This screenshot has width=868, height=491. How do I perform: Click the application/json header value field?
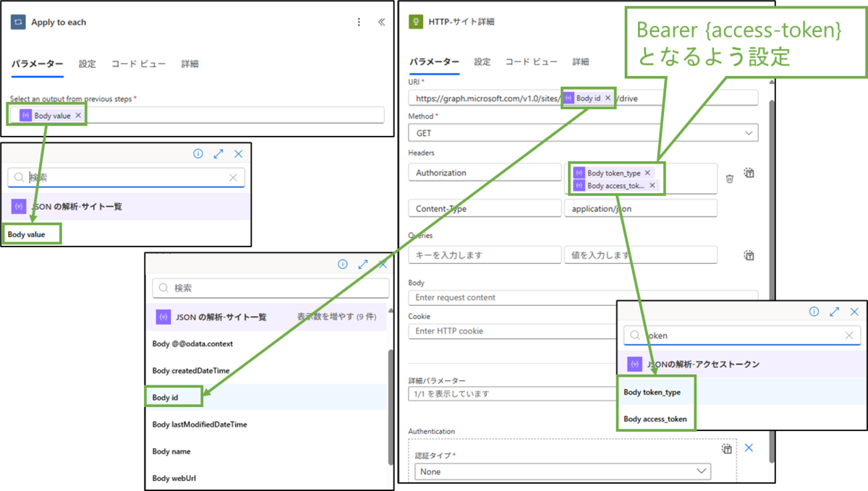(x=641, y=208)
